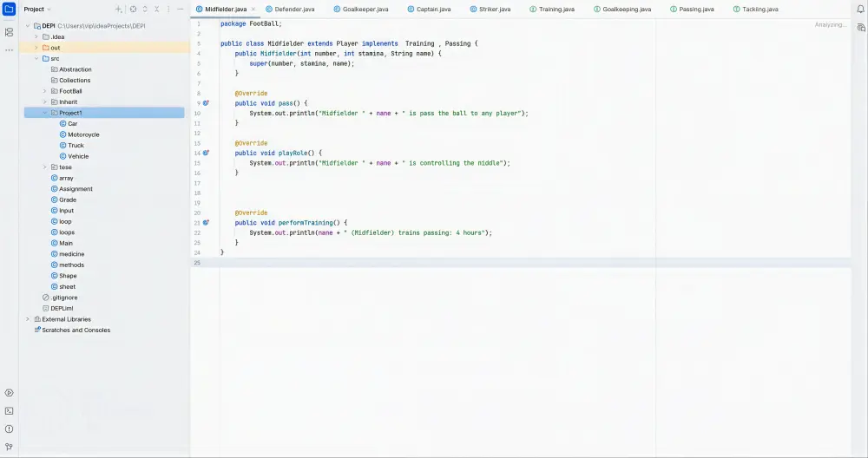The width and height of the screenshot is (868, 458).
Task: Expand External Libraries node
Action: point(28,318)
